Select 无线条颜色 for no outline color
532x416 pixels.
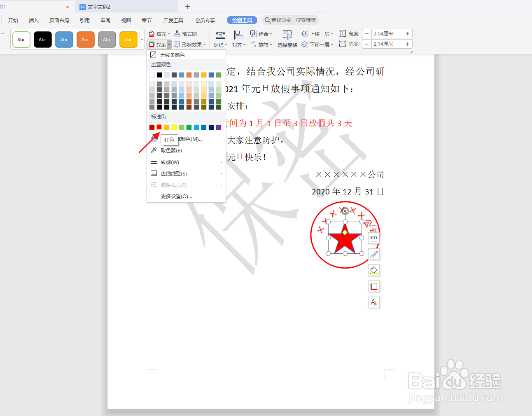(x=171, y=54)
